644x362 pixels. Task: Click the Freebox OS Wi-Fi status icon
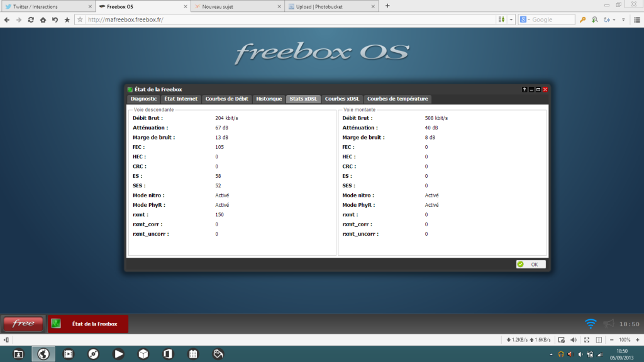pos(591,324)
